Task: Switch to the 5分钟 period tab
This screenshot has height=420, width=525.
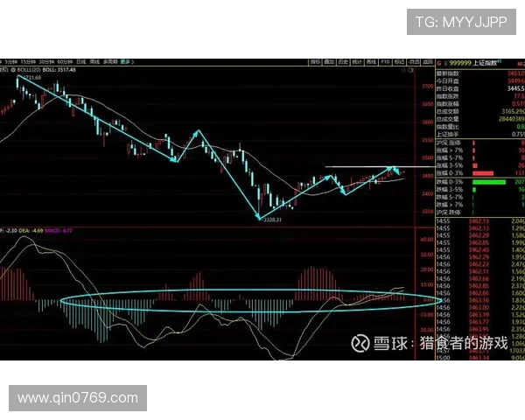Action: click(x=10, y=61)
